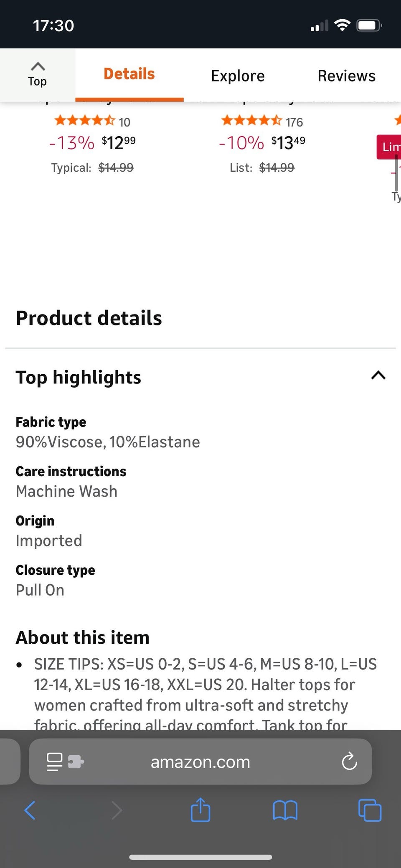Tap the Safari forward arrow
Image resolution: width=401 pixels, height=868 pixels.
click(x=117, y=810)
